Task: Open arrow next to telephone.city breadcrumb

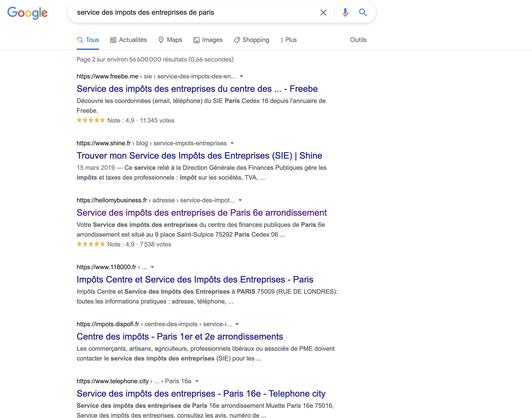Action: click(x=197, y=381)
